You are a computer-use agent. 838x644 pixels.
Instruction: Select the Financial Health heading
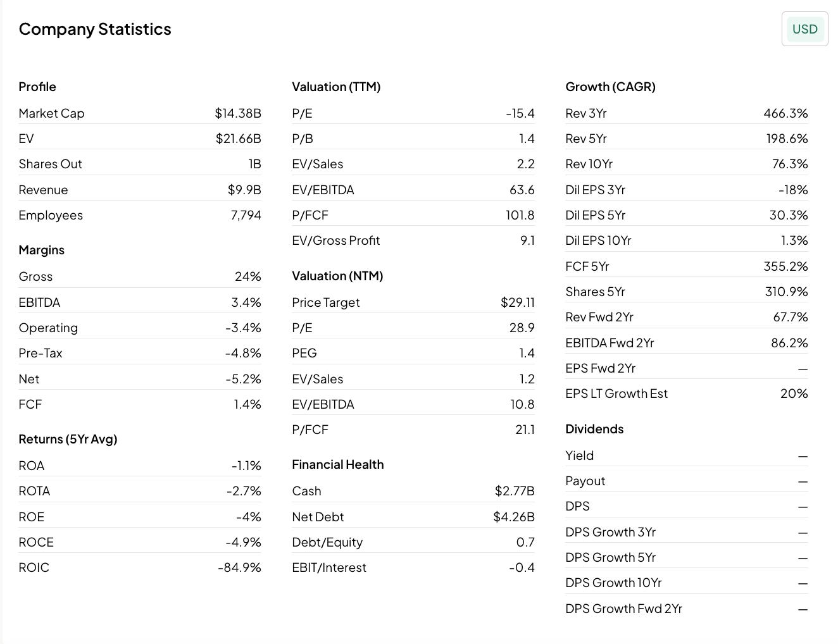click(338, 464)
